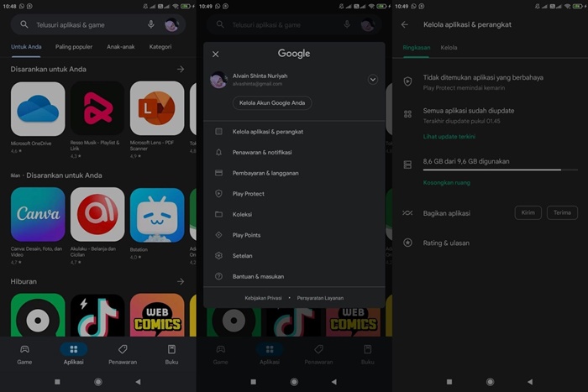Tap search magnifier icon in first screen
The width and height of the screenshot is (588, 392).
[24, 24]
